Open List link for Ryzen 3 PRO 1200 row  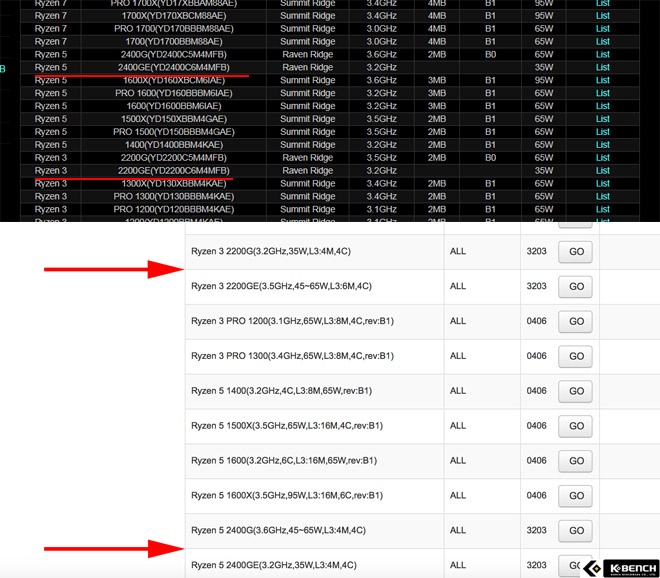(x=602, y=209)
